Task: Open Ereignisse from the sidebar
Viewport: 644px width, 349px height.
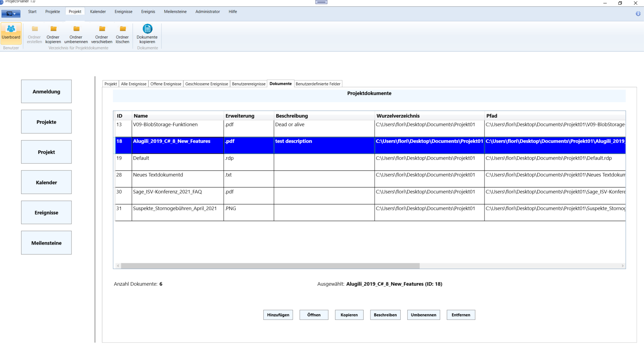Action: pos(46,212)
